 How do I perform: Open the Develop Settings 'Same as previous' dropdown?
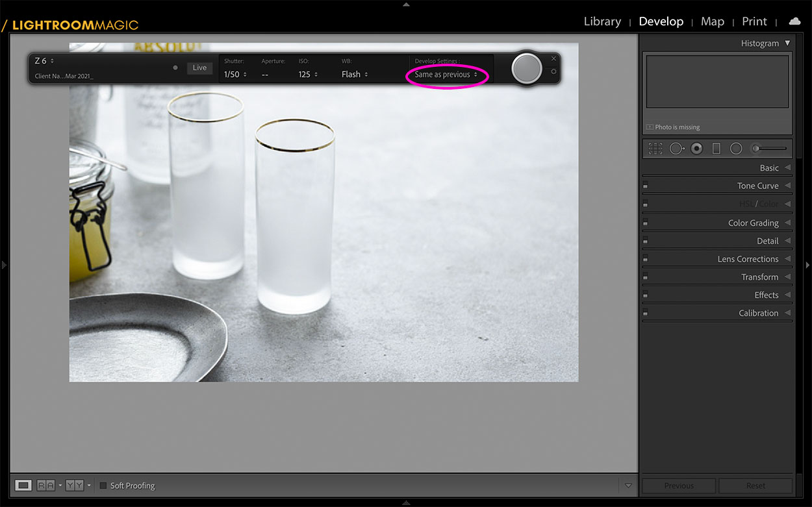[446, 75]
